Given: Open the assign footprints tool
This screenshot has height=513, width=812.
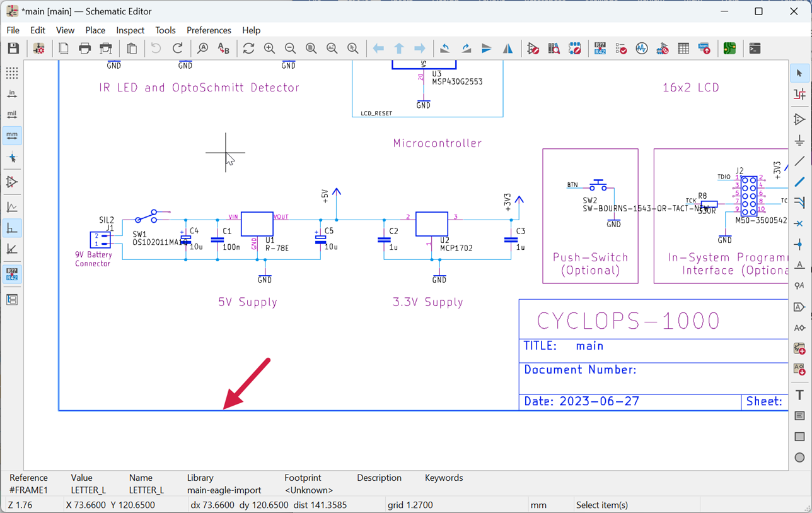Looking at the screenshot, I should (x=663, y=49).
